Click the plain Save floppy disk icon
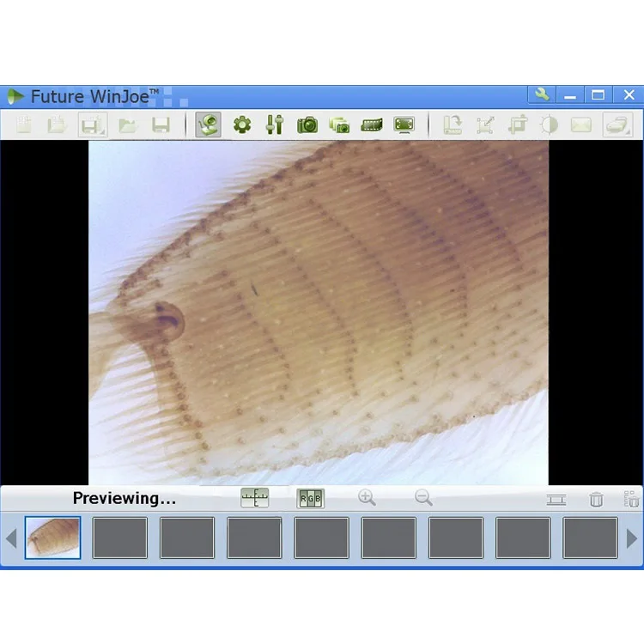The width and height of the screenshot is (644, 644). [x=161, y=125]
